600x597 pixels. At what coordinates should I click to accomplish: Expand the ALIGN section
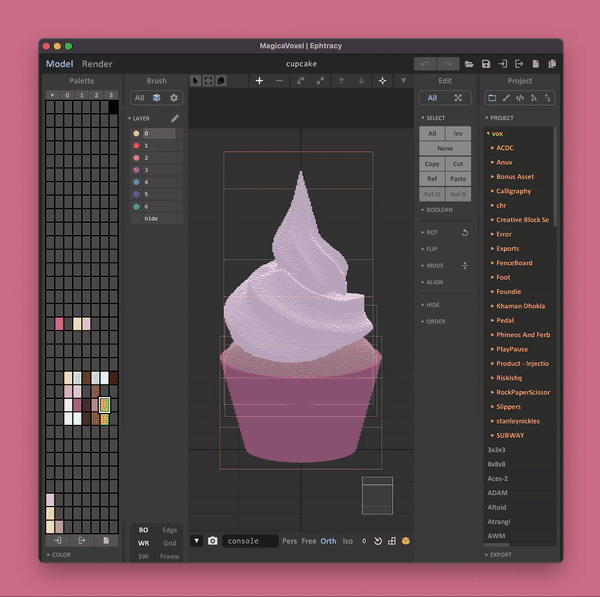click(x=432, y=282)
